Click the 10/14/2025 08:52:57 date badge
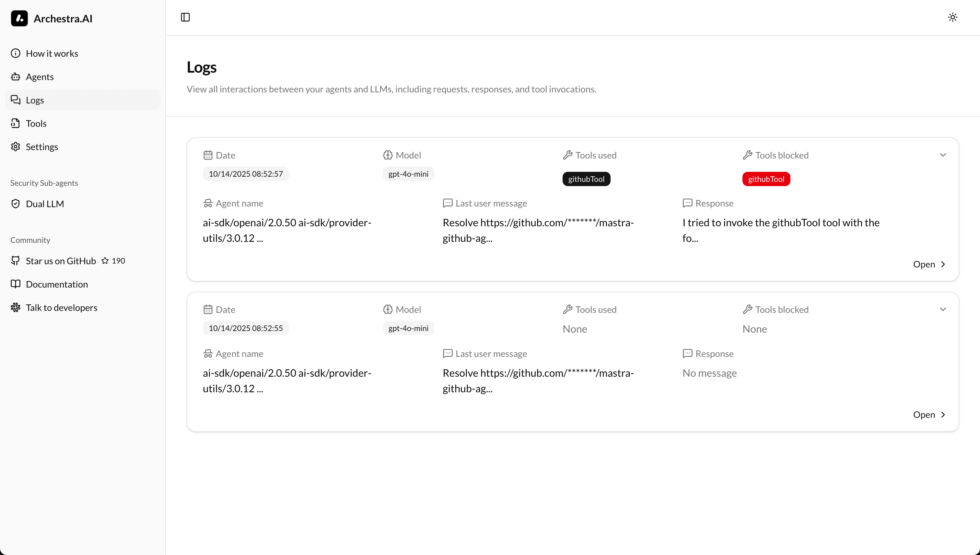 [245, 173]
